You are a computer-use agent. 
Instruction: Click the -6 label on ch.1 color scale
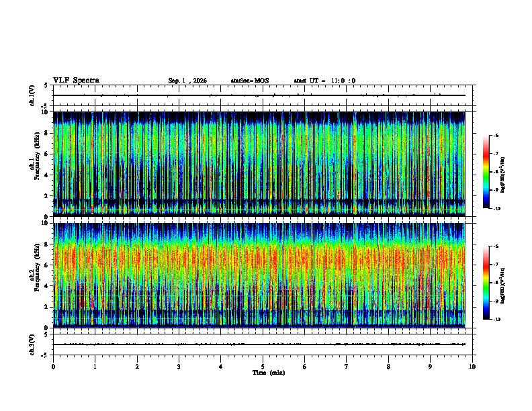496,135
